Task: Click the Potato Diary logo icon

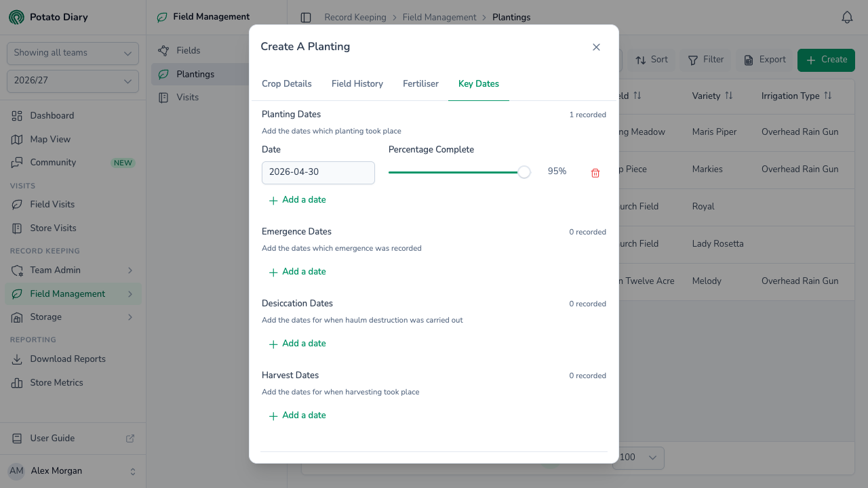Action: (16, 17)
